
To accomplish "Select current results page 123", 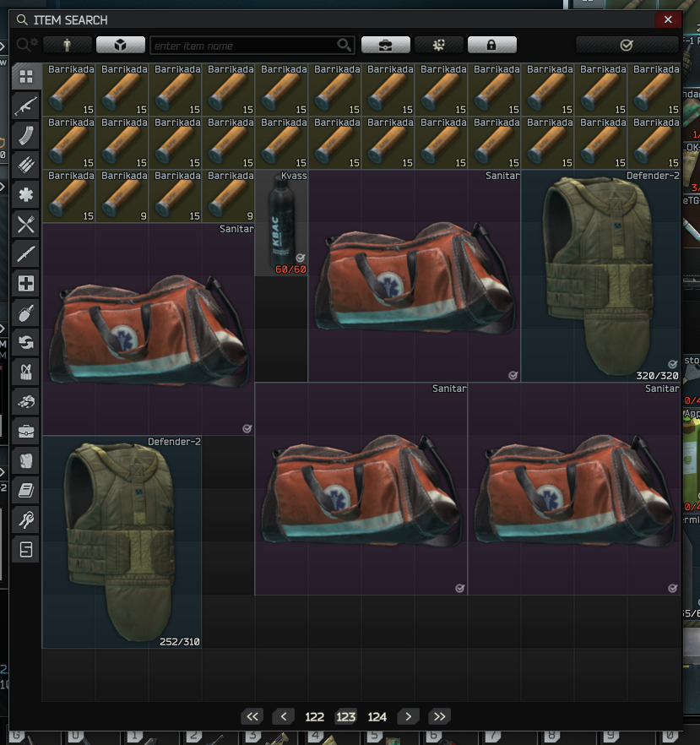I will (x=345, y=716).
